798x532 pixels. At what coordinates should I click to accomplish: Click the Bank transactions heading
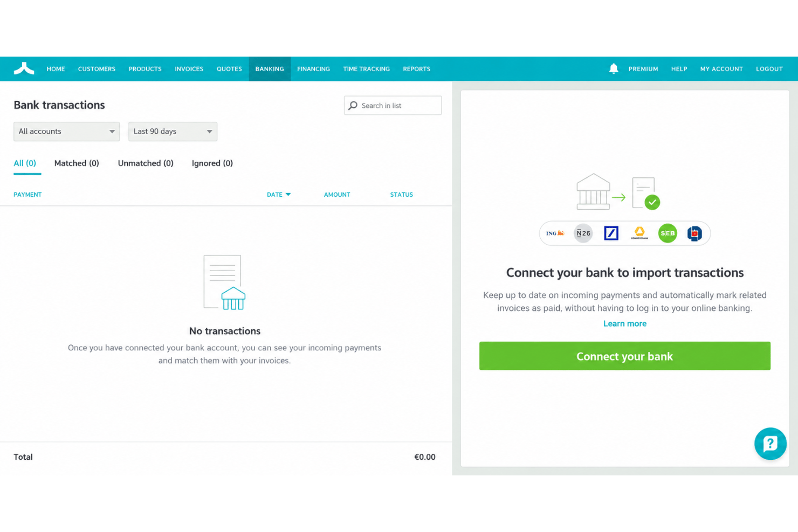59,105
